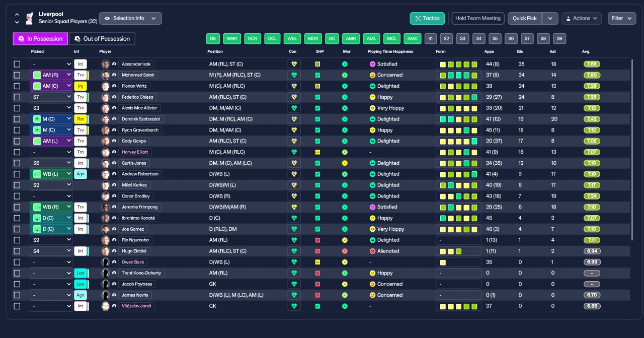Screen dimensions: 644x338
Task: Click Dominik Szoboszlai's form colour squares
Action: click(458, 119)
